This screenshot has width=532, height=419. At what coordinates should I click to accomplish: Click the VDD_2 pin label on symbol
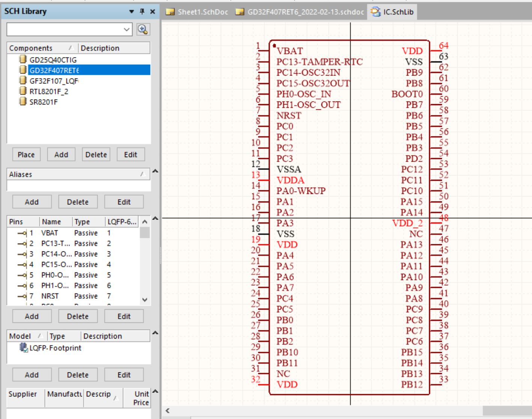(407, 223)
